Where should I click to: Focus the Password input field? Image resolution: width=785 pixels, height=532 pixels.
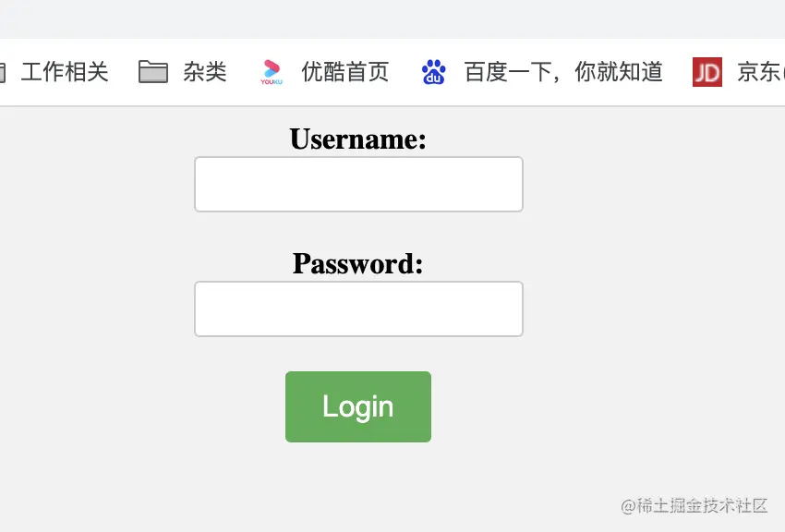click(358, 308)
